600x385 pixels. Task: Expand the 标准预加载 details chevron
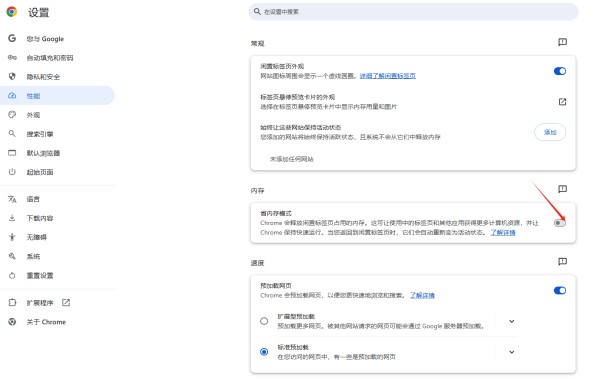(512, 352)
